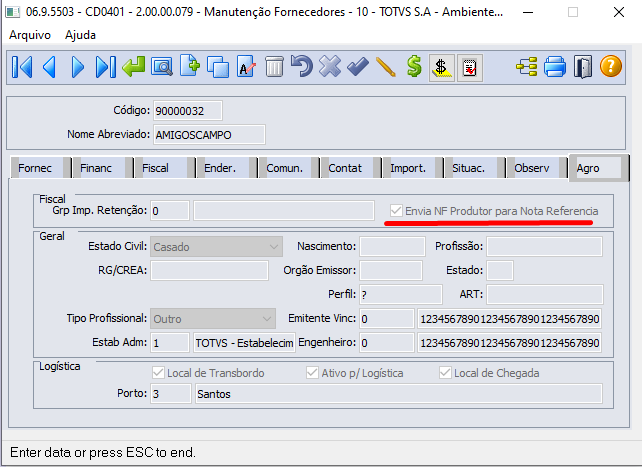Click the cancel X icon
Screen dimensions: 642x467
330,67
